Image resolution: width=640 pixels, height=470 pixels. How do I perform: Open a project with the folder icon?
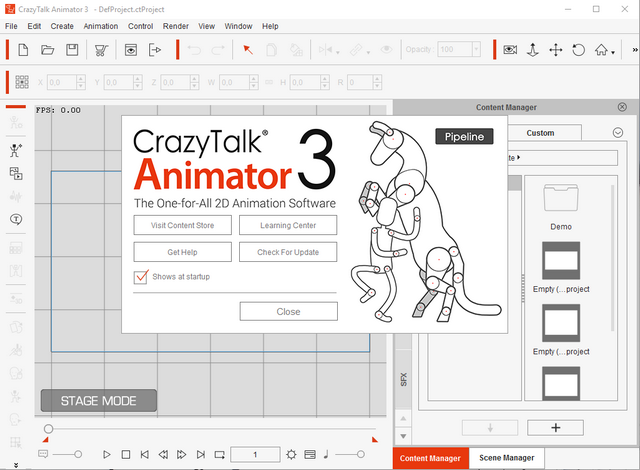47,49
